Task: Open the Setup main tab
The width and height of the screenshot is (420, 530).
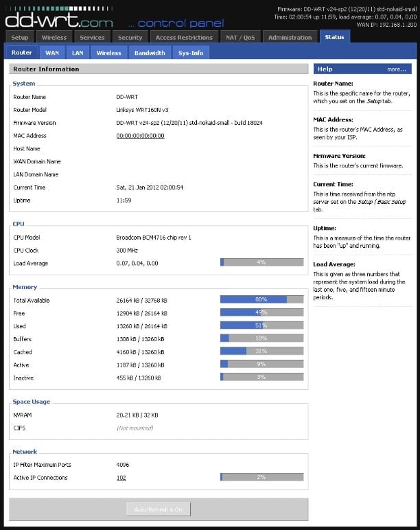Action: pyautogui.click(x=20, y=37)
